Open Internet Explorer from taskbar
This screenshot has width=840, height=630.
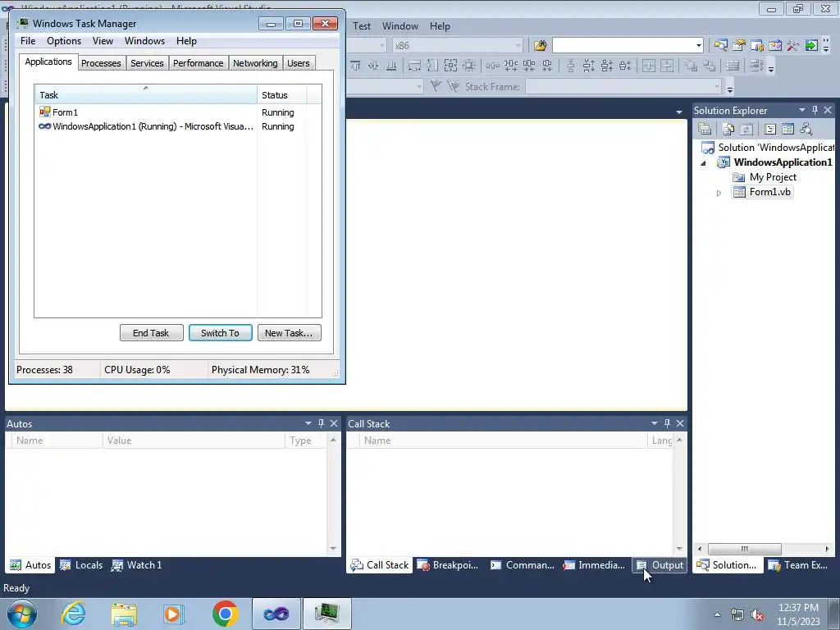[x=73, y=614]
